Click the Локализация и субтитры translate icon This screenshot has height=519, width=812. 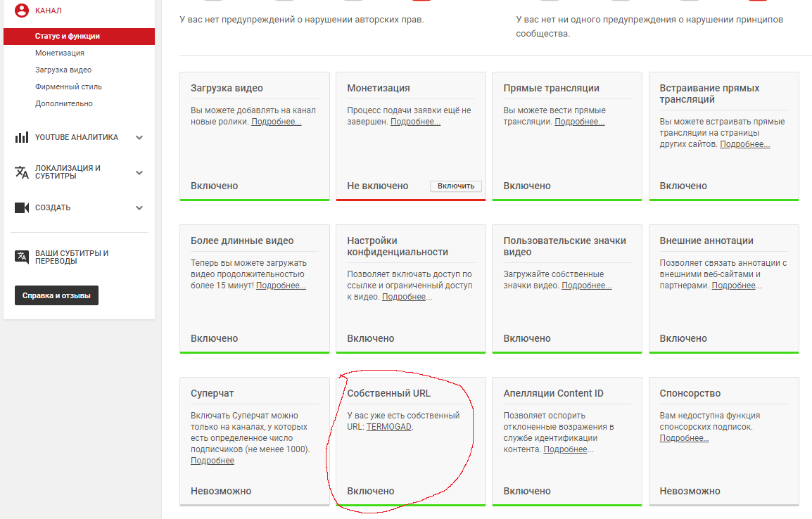point(22,172)
